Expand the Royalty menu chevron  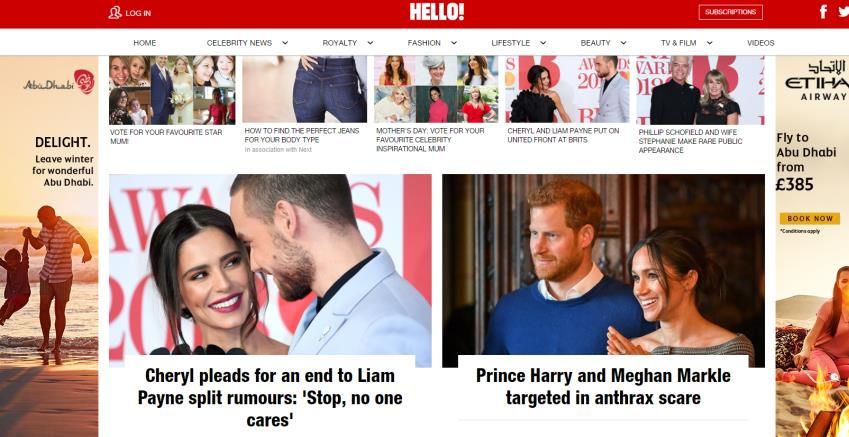[370, 43]
